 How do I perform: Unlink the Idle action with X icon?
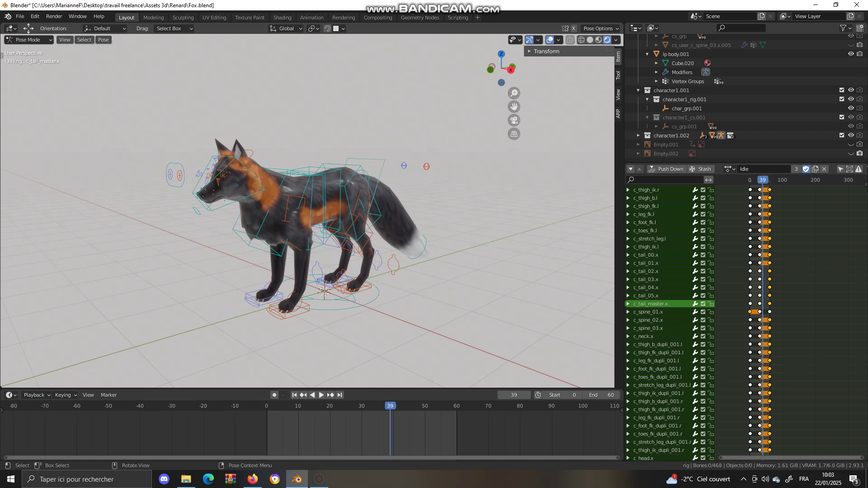coord(824,169)
